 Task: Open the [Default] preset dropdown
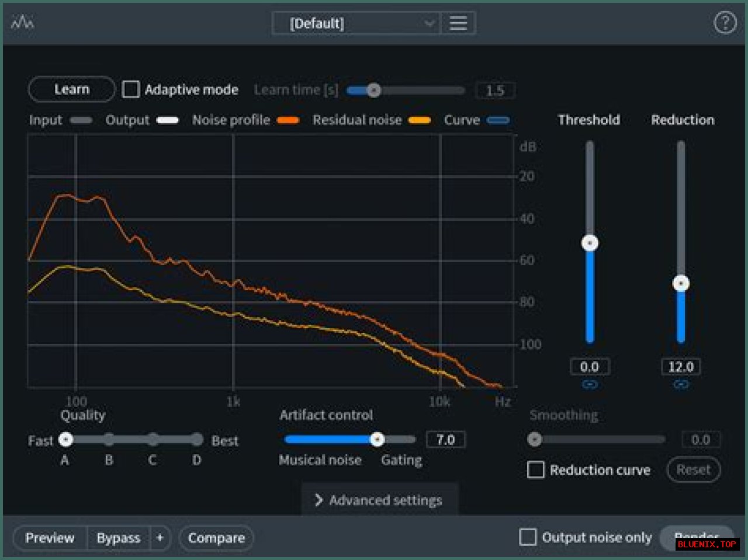click(x=356, y=23)
